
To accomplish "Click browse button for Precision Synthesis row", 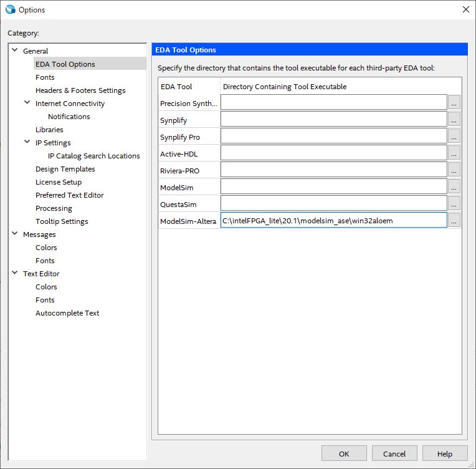I will (x=454, y=103).
